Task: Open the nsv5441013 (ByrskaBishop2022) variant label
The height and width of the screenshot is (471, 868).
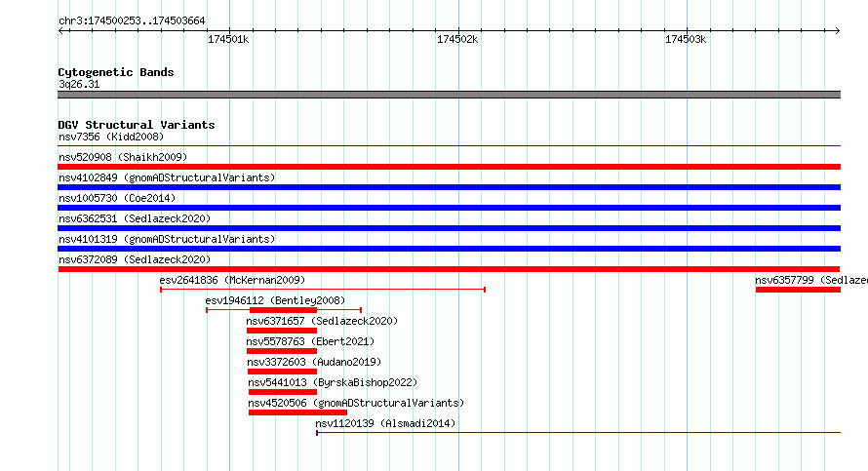Action: [333, 382]
